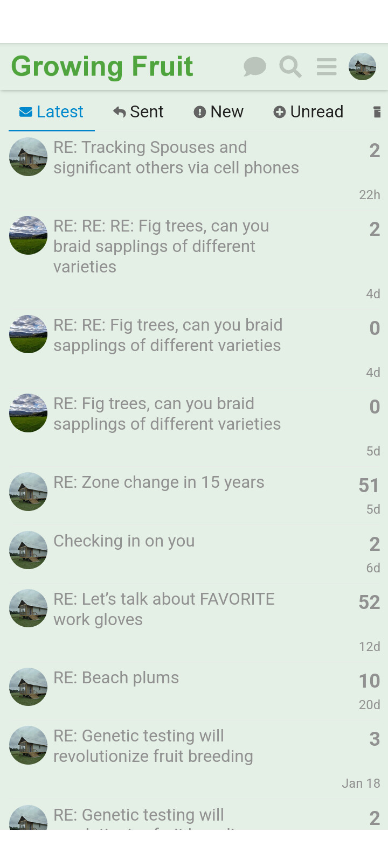Open the Tracking Spouses message thread
The height and width of the screenshot is (868, 388).
[176, 157]
